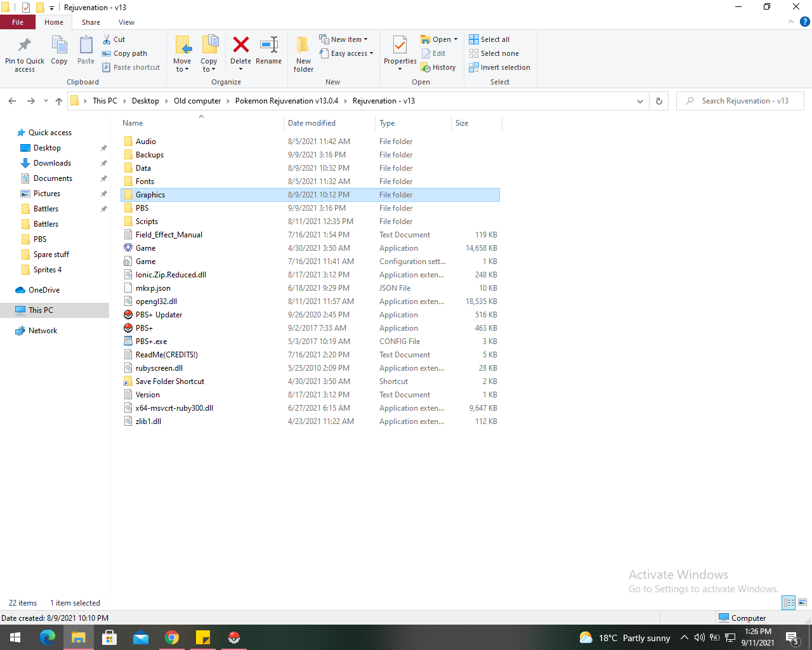Go back with the left arrow
Viewport: 812px width, 650px height.
click(x=12, y=101)
